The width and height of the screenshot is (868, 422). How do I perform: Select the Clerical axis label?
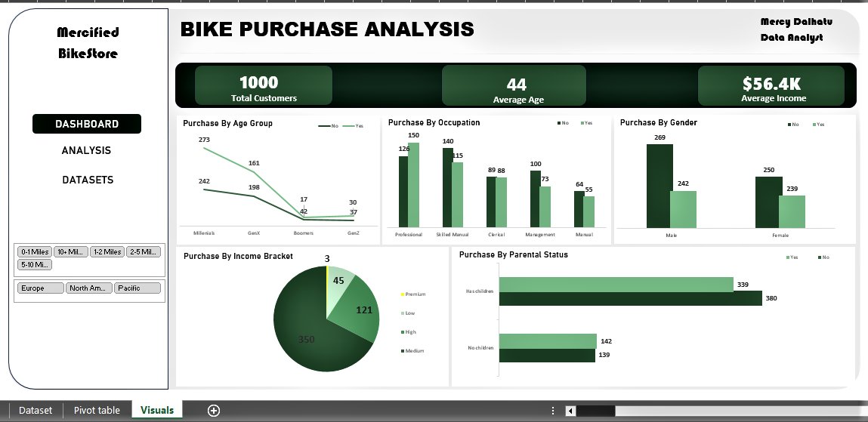(496, 235)
